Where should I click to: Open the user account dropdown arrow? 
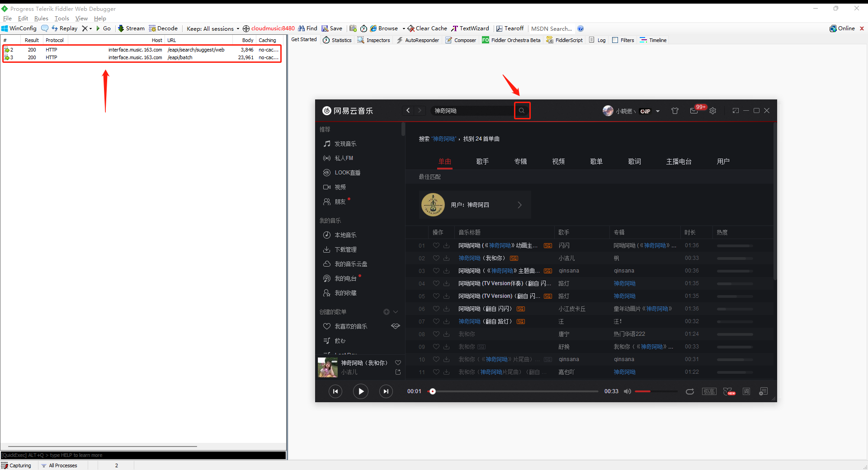coord(658,111)
